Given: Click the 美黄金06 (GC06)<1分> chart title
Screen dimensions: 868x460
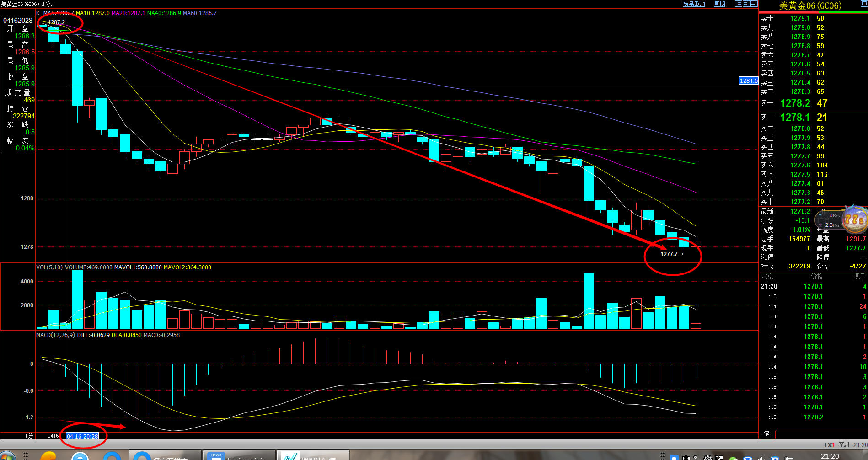Looking at the screenshot, I should point(27,4).
